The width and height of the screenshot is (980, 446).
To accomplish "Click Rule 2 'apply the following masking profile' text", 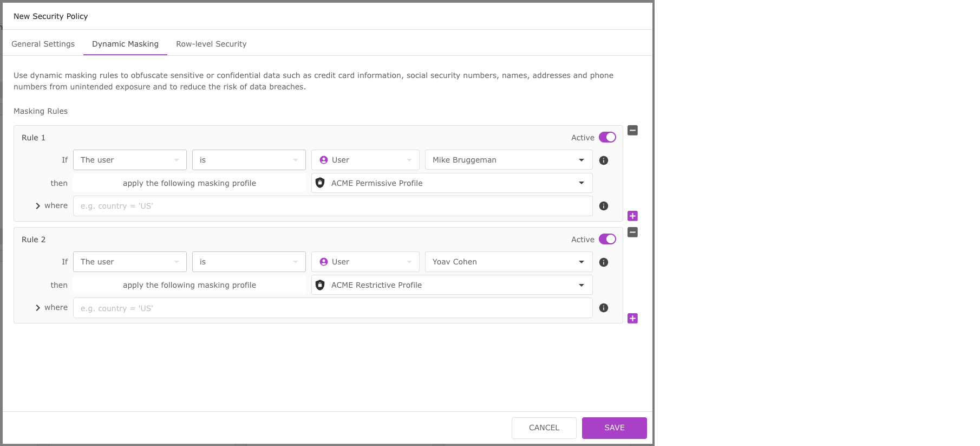I will [190, 285].
